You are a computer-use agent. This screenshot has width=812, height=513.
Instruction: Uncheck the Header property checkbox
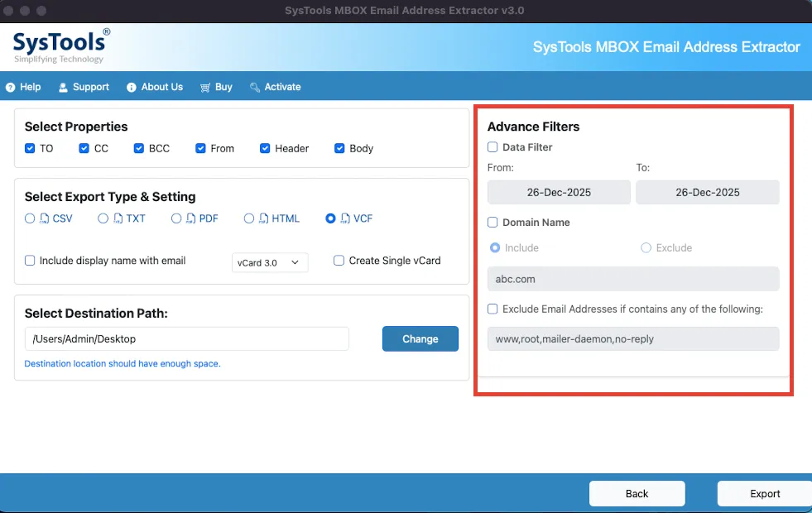tap(265, 149)
